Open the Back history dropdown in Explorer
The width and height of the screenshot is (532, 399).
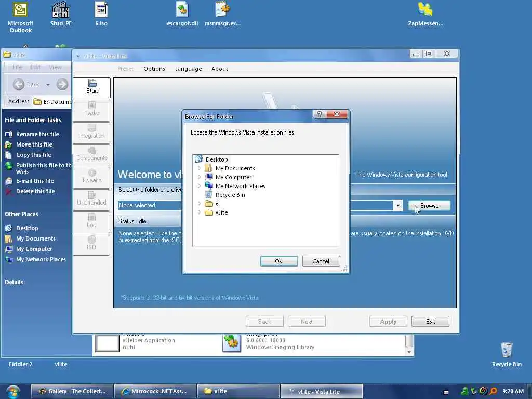pyautogui.click(x=48, y=85)
